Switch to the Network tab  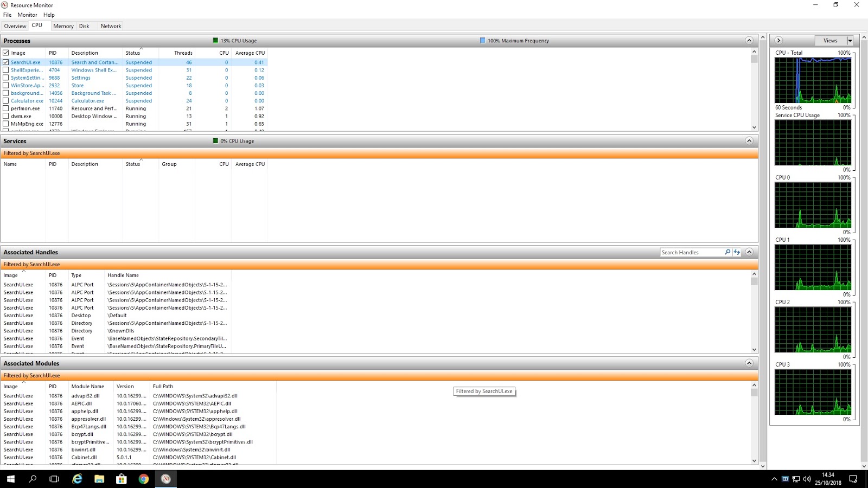(x=111, y=26)
